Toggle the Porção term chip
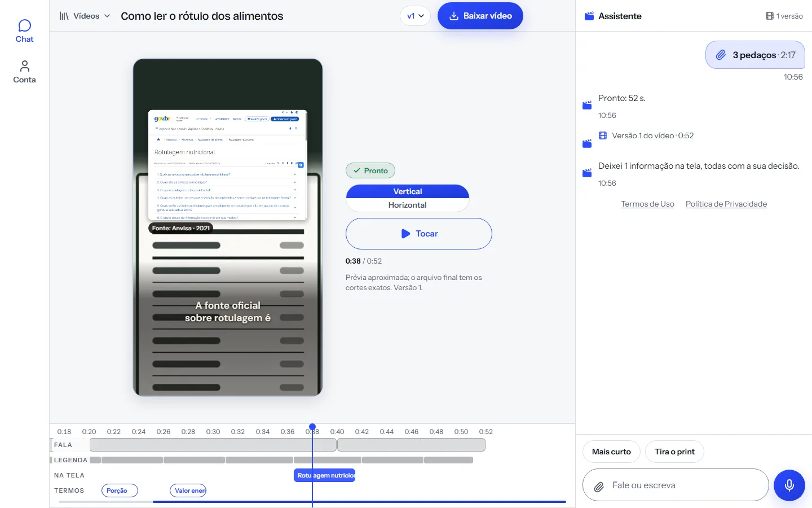Viewport: 812px width, 508px height. [120, 491]
